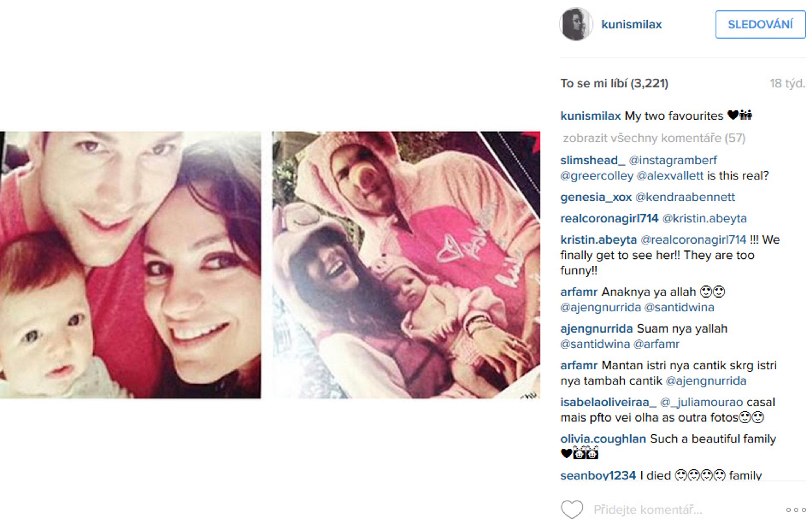812x529 pixels.
Task: Click isabelaoliveiraa_ username link
Action: (608, 402)
